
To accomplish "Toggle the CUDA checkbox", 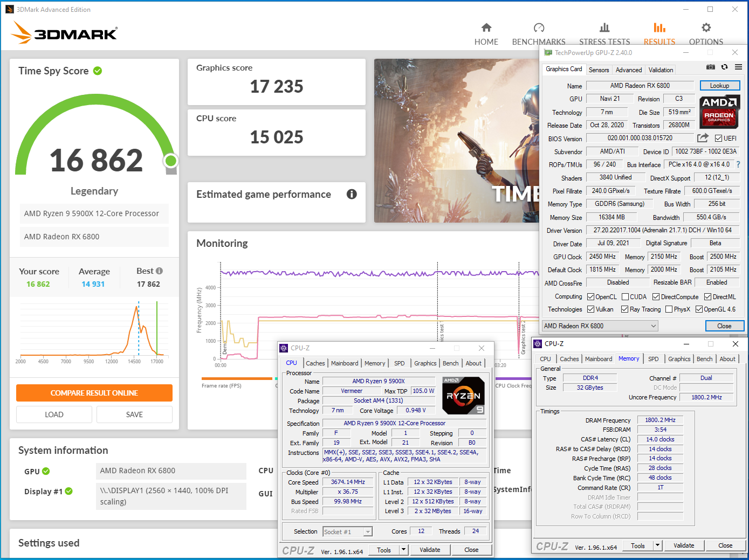I will point(625,297).
